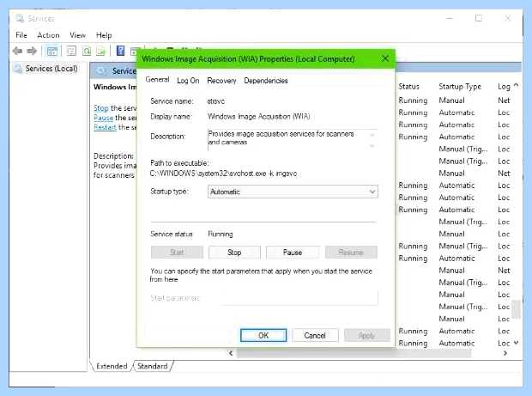The image size is (532, 396).
Task: Click the services list scroll-down arrow
Action: pos(517,343)
